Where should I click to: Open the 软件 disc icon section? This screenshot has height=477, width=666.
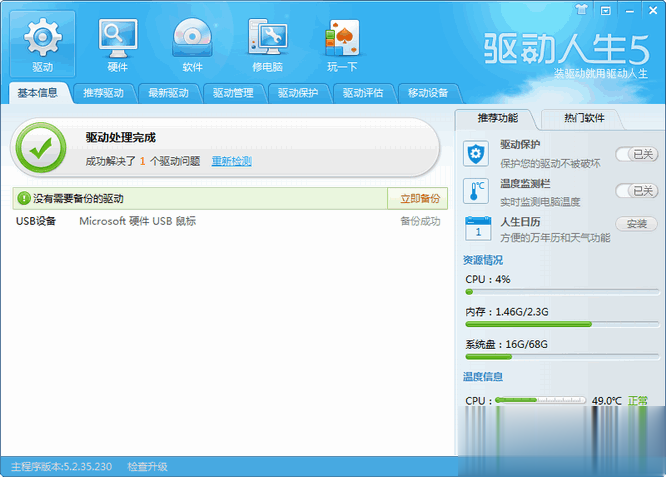(192, 44)
